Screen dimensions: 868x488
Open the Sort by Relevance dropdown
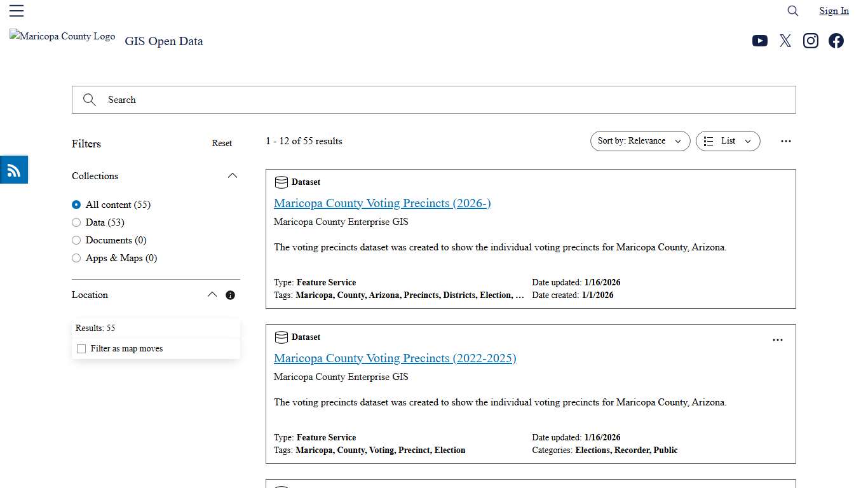pyautogui.click(x=640, y=141)
